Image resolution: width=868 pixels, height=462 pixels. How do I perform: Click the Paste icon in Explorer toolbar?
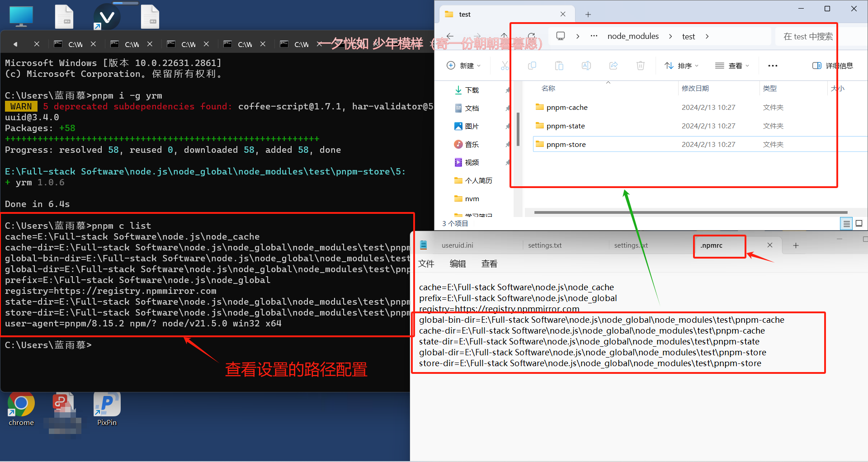point(559,66)
